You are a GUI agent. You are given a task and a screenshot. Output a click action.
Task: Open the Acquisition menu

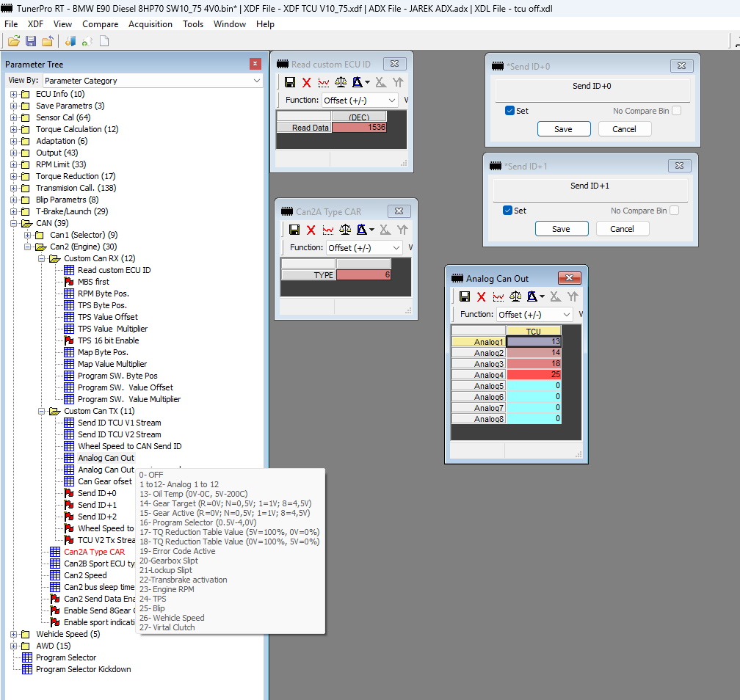point(150,24)
